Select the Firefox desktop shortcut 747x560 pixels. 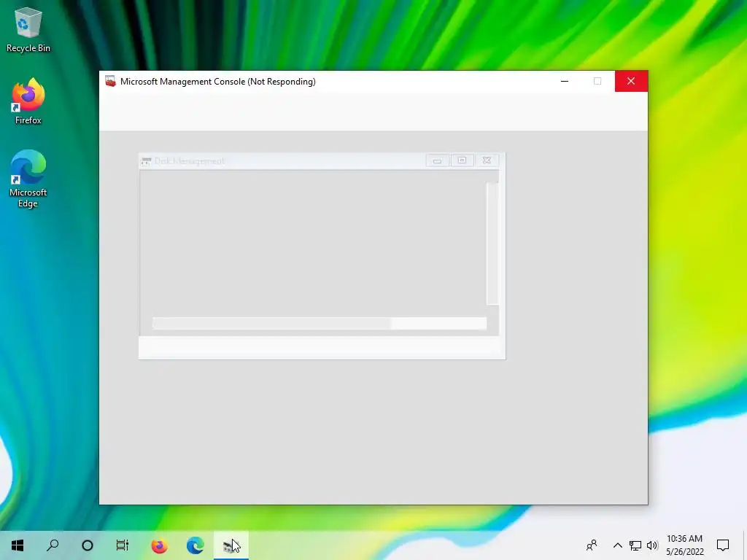tap(28, 102)
